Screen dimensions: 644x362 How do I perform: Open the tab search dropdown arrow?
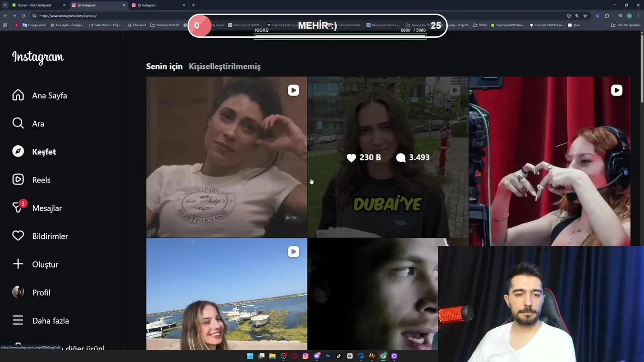tap(5, 5)
